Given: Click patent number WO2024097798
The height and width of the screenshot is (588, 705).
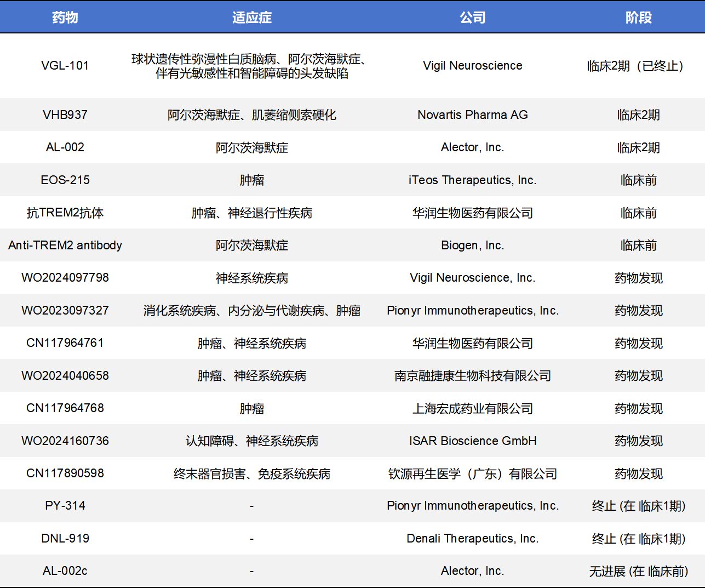Looking at the screenshot, I should pos(65,277).
